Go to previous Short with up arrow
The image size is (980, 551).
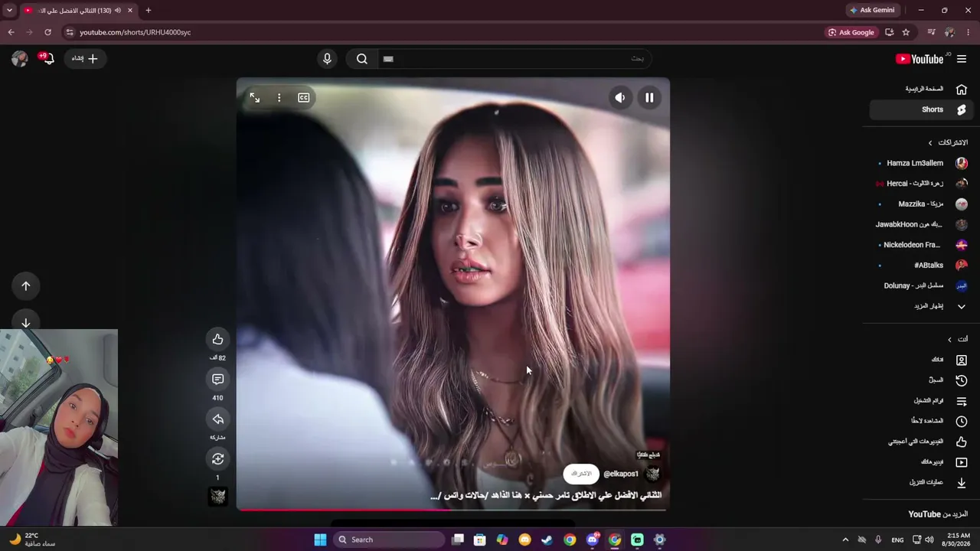(x=26, y=285)
